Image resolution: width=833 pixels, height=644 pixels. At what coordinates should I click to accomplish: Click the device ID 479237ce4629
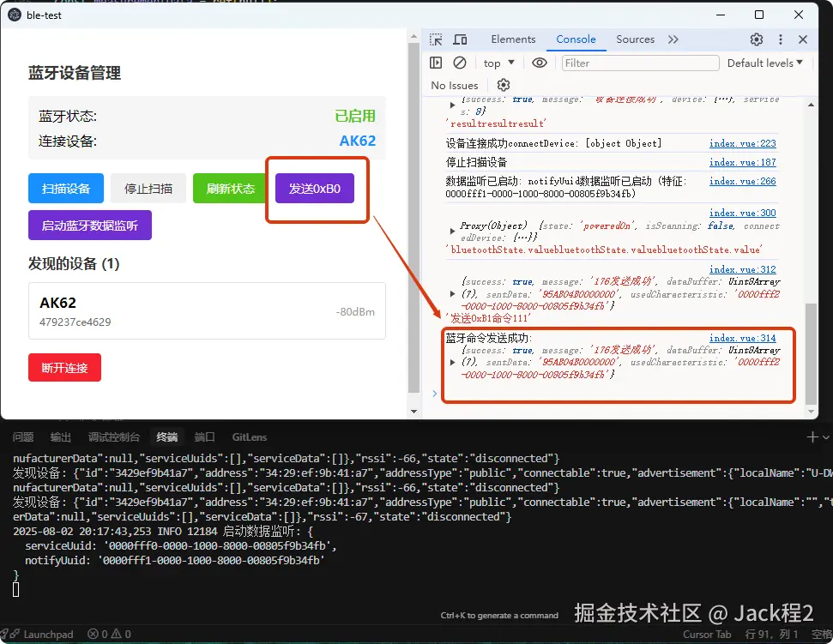pos(75,322)
